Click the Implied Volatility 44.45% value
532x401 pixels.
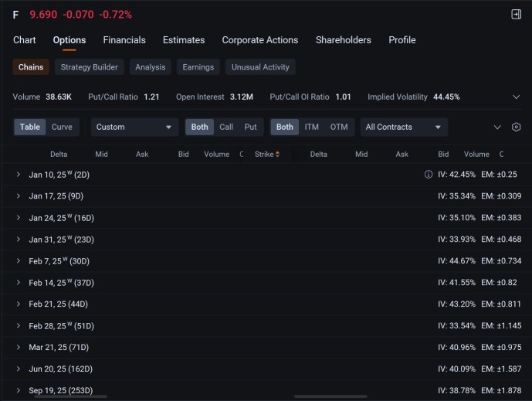(446, 97)
